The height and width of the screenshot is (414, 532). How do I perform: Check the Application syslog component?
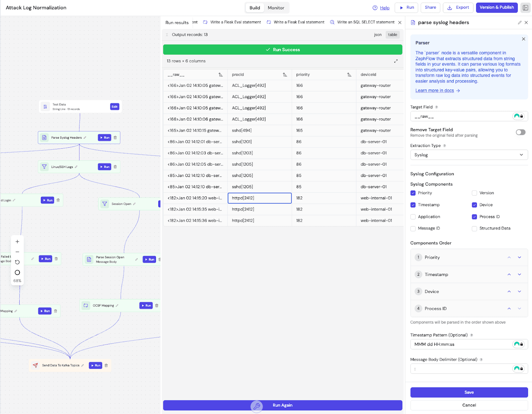point(413,216)
